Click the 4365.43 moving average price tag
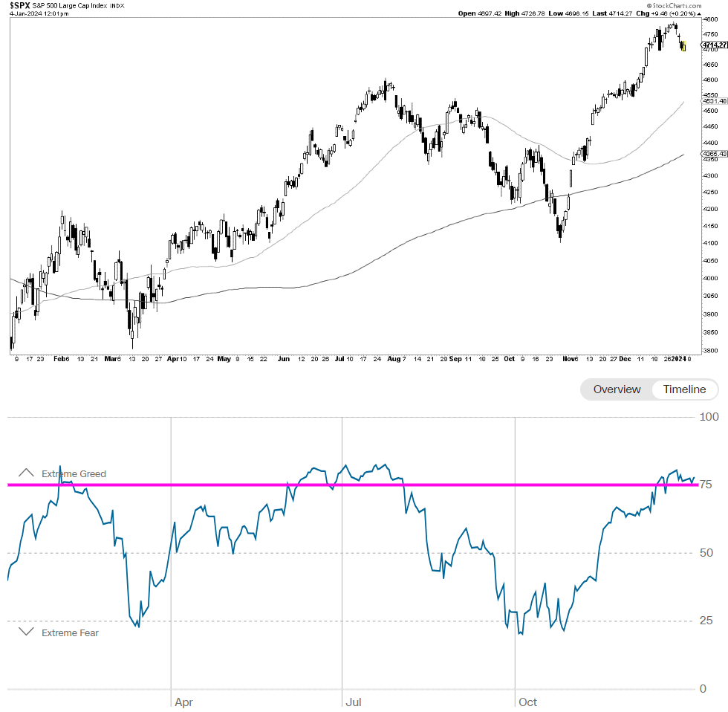 coord(714,155)
